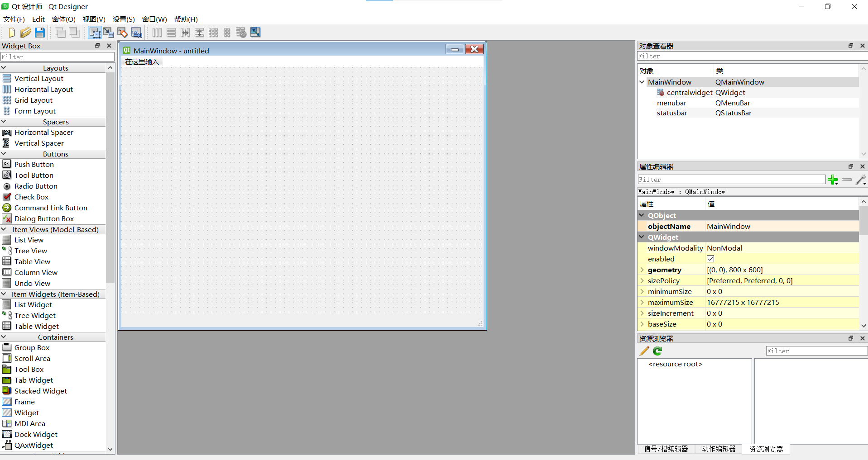Click the Lay Out in a Grid icon

[x=213, y=32]
